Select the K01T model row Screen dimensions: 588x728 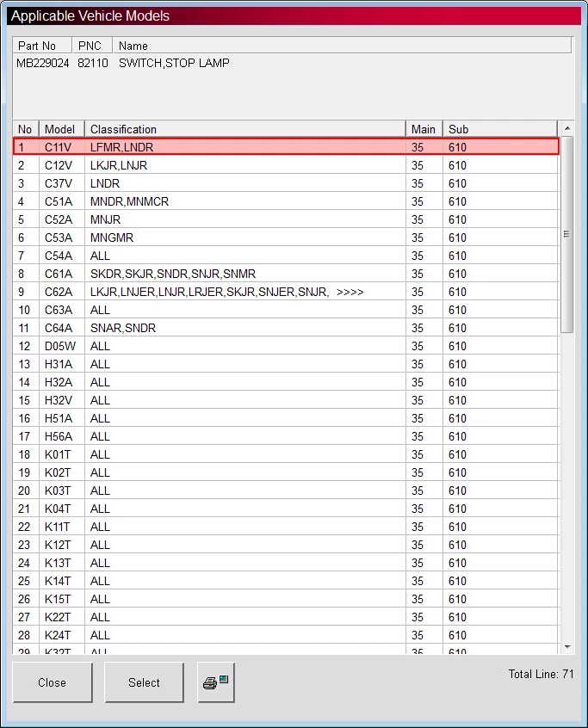(x=286, y=455)
